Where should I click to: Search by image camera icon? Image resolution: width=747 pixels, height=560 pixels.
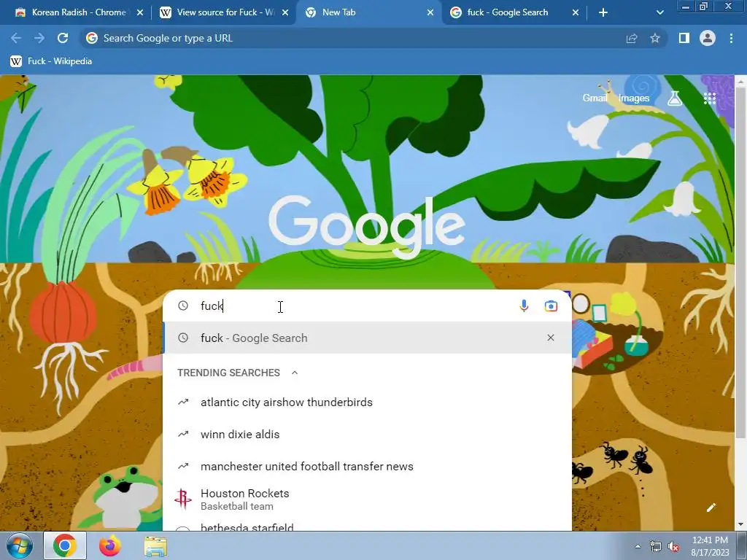click(x=551, y=306)
